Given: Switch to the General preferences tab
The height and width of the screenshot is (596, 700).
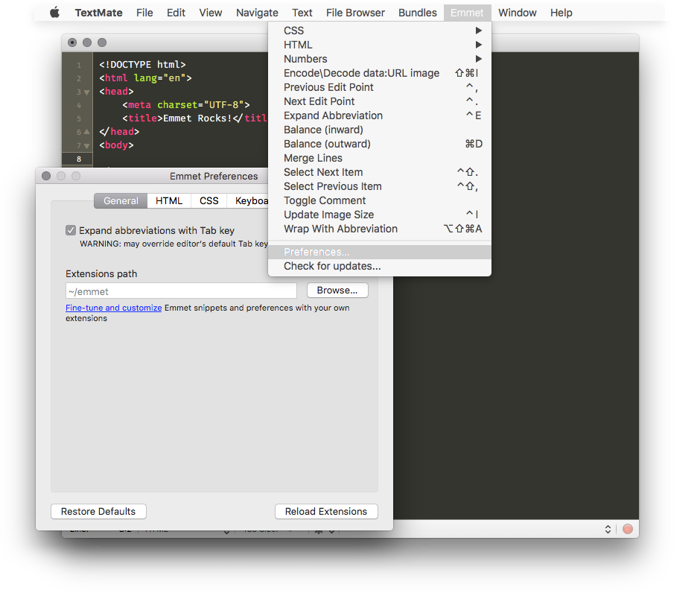Looking at the screenshot, I should [121, 201].
